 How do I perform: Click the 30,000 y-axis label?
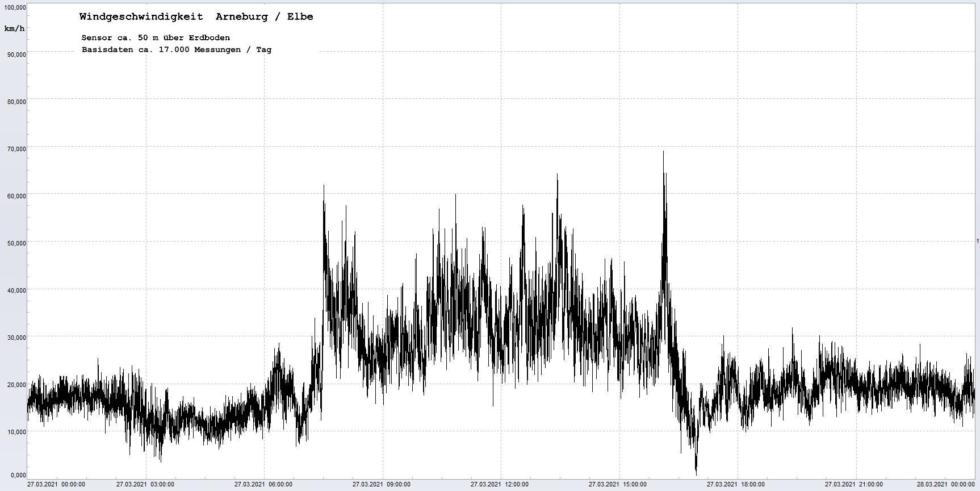[x=16, y=338]
